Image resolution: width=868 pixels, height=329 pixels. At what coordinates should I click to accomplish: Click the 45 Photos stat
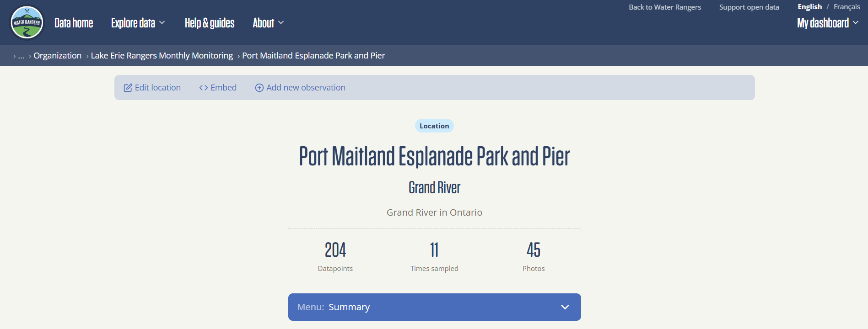coord(534,257)
